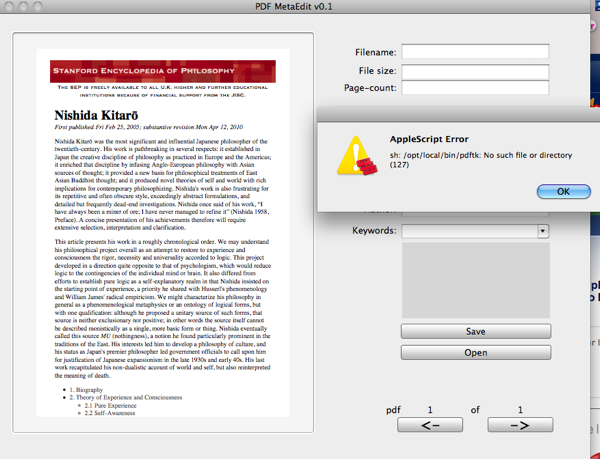Click the Nishida Kitarō title in preview
Image resolution: width=600 pixels, height=459 pixels.
coord(96,115)
